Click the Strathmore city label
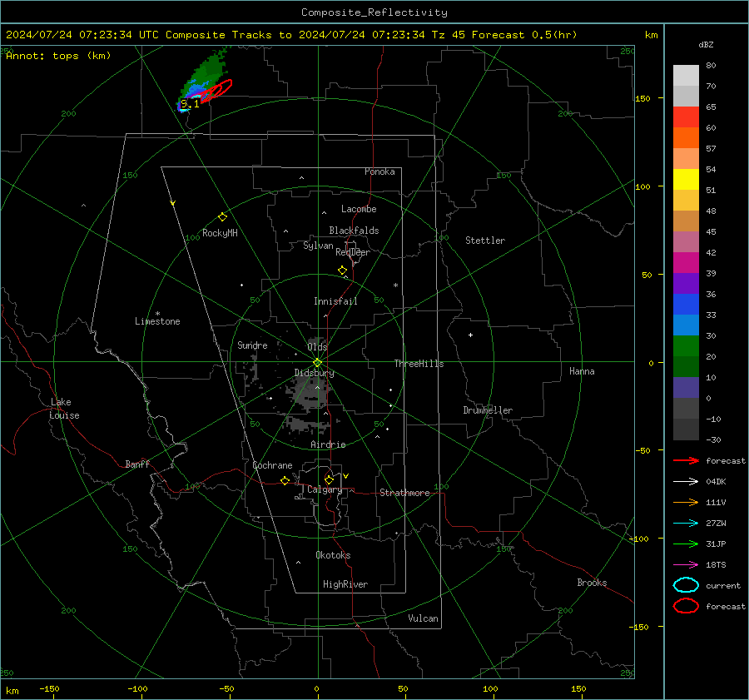Screen dimensions: 749x700 click(x=404, y=493)
